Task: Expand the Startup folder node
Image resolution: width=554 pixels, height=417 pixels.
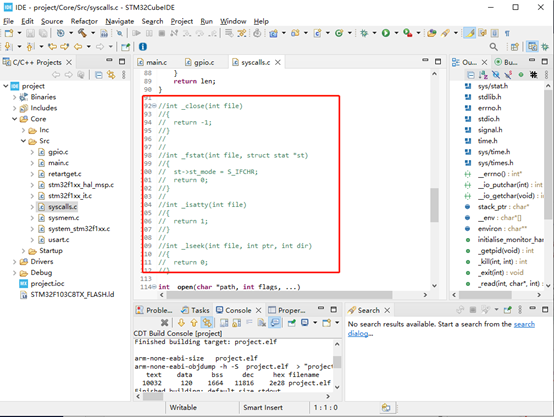Action: coord(23,251)
